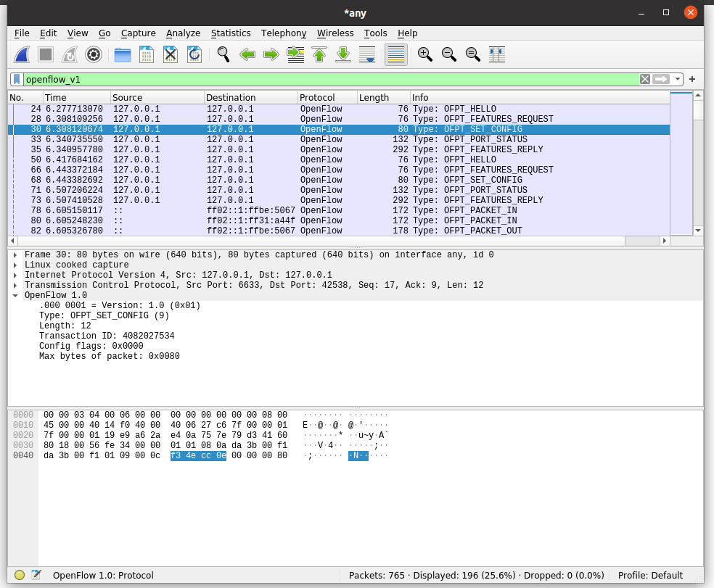This screenshot has height=588, width=714.
Task: Select the Max bytes of packet field
Action: pos(110,356)
